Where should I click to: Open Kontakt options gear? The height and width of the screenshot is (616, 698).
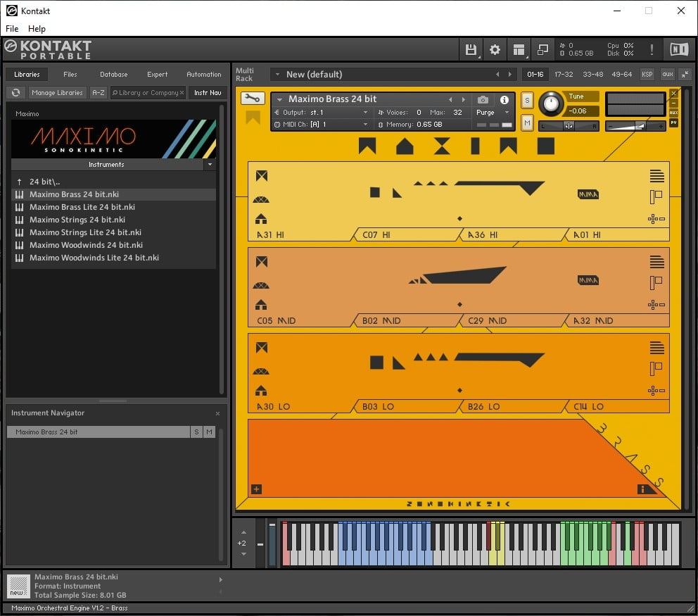495,49
